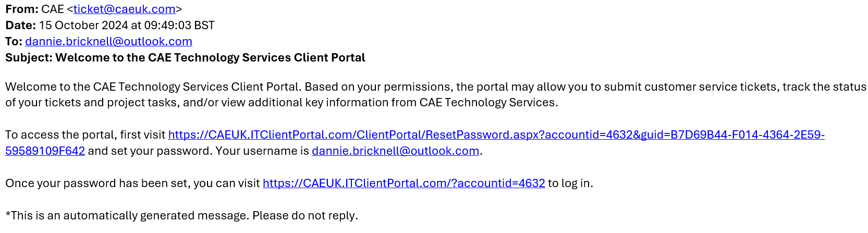Open the ResetPassword.aspx portal link
The image size is (868, 233).
pos(496,135)
